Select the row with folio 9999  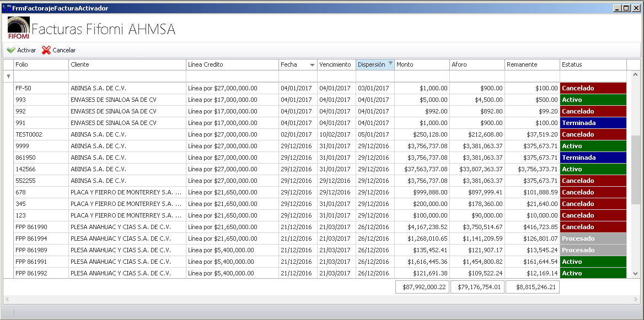click(315, 146)
